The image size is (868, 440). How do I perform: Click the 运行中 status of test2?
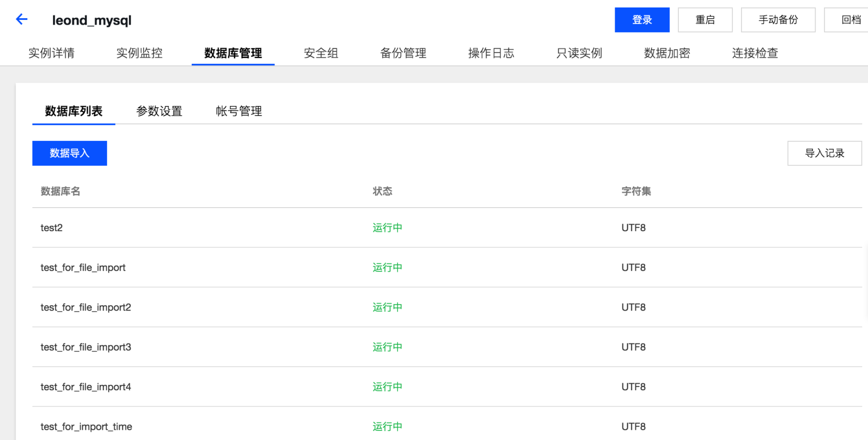(x=387, y=227)
